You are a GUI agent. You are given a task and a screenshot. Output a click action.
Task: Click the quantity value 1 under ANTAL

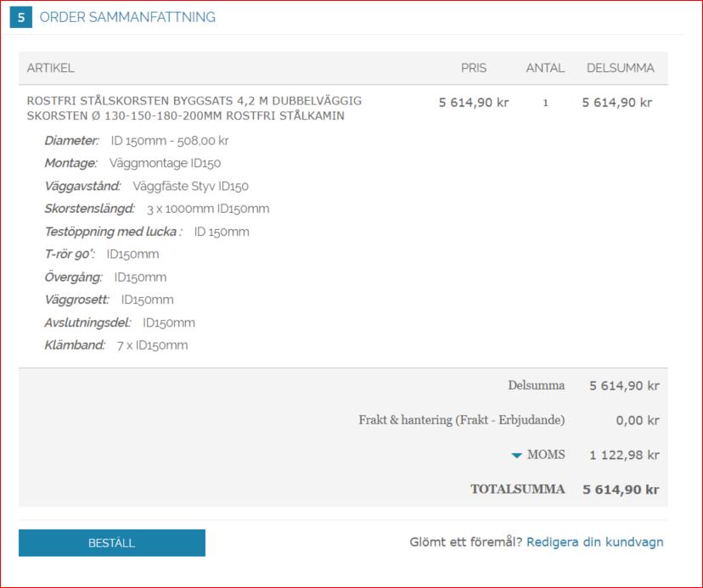click(545, 103)
